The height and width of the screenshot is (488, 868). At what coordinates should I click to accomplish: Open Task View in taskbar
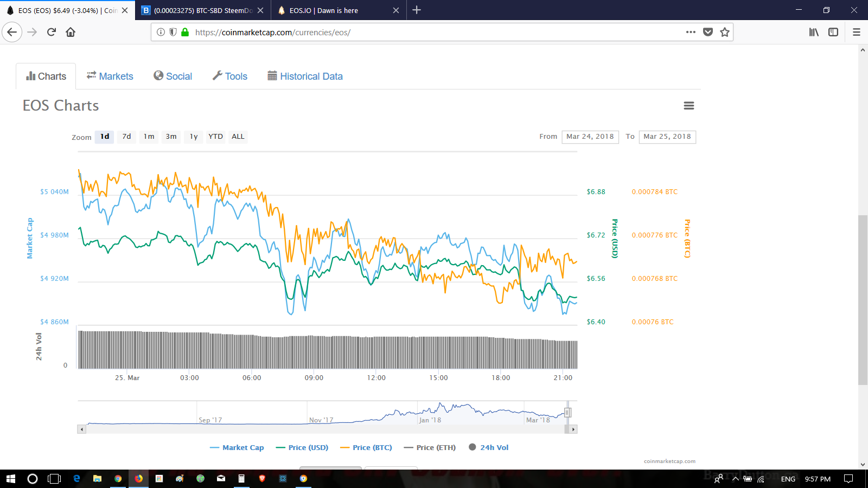pos(54,479)
